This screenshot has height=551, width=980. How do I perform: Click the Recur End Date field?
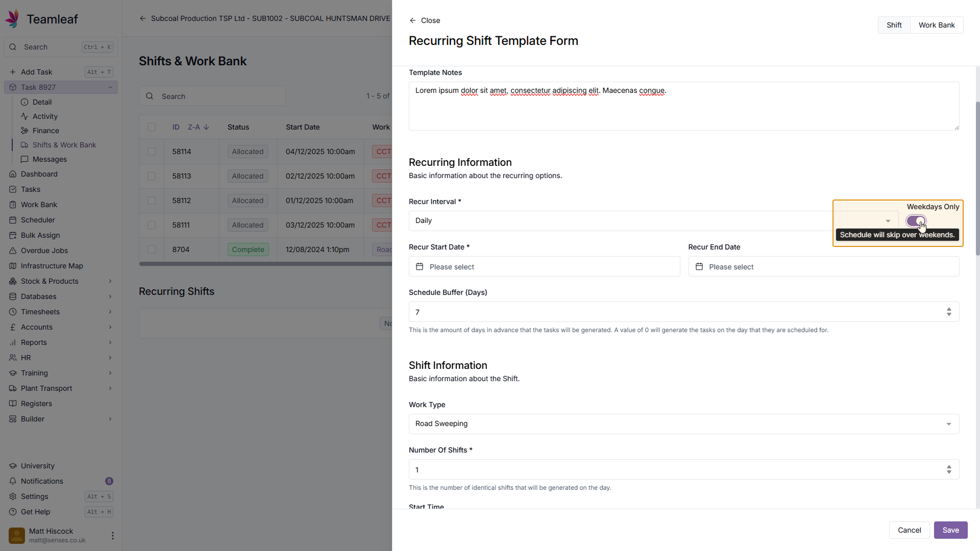point(823,267)
